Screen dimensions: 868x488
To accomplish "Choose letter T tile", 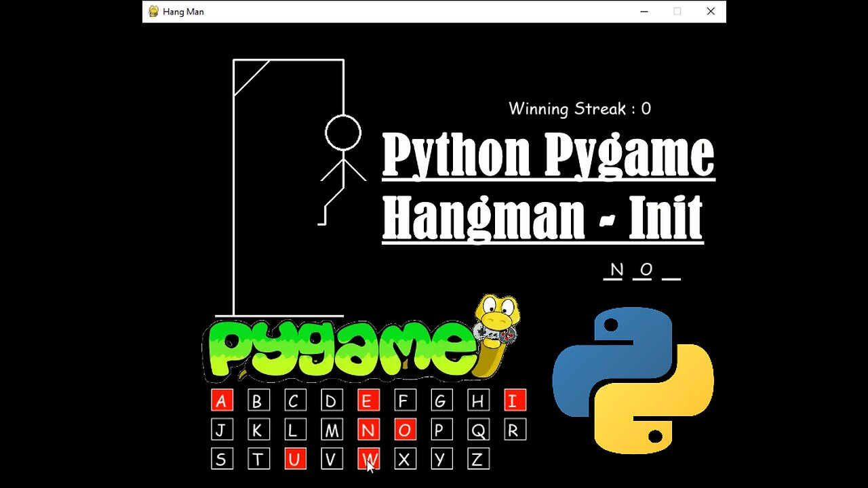I will click(258, 459).
